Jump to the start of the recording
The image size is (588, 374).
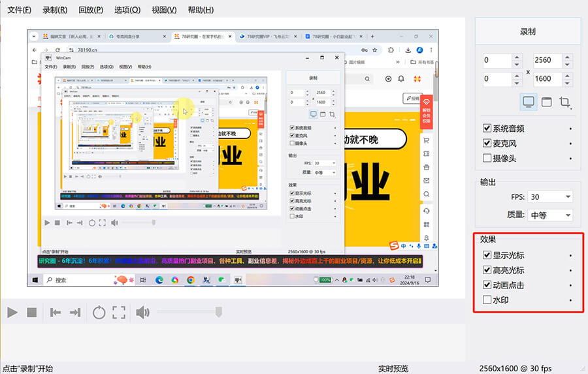[56, 313]
